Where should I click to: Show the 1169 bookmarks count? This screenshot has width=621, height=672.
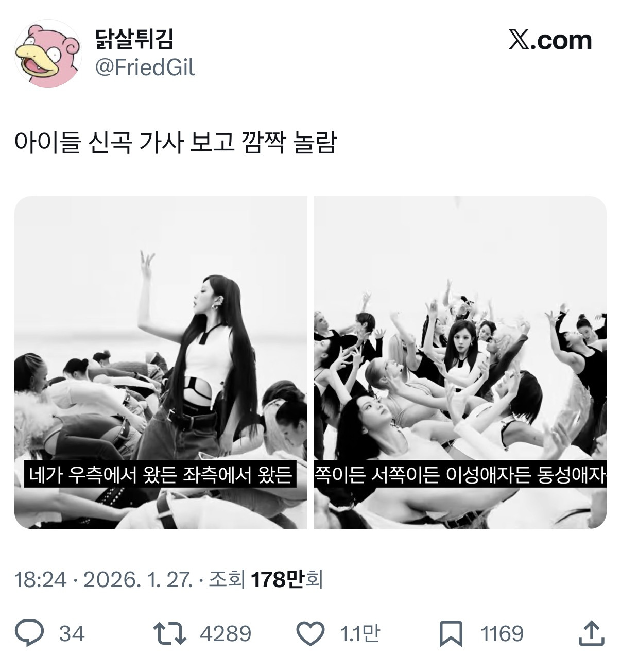502,634
